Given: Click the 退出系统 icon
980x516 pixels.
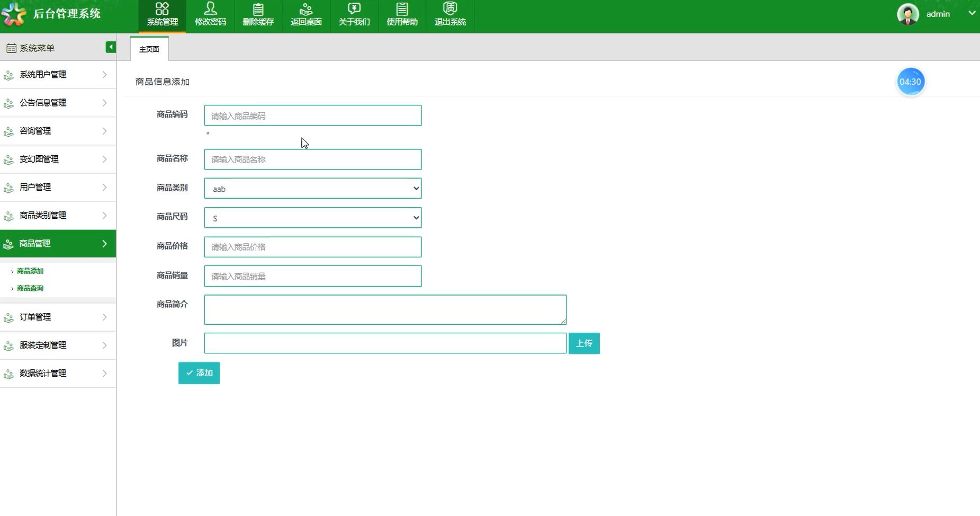Looking at the screenshot, I should [449, 9].
